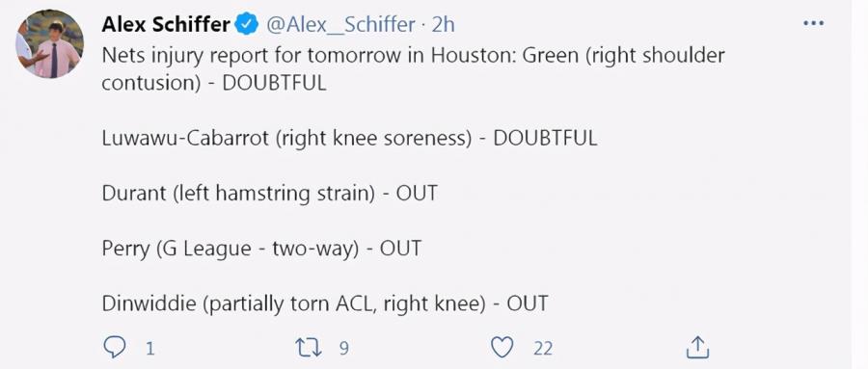
Task: Open the share tweet upload icon
Action: 697,348
